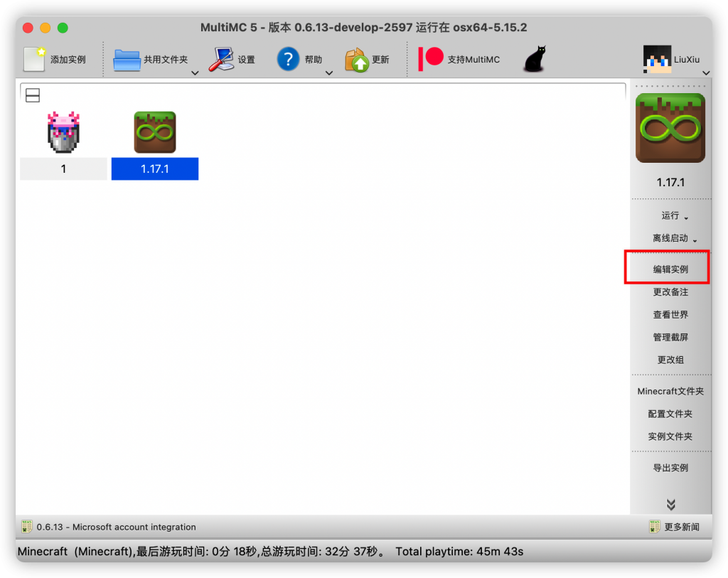
Task: Click the 最后游玩时间 status bar text
Action: click(196, 552)
